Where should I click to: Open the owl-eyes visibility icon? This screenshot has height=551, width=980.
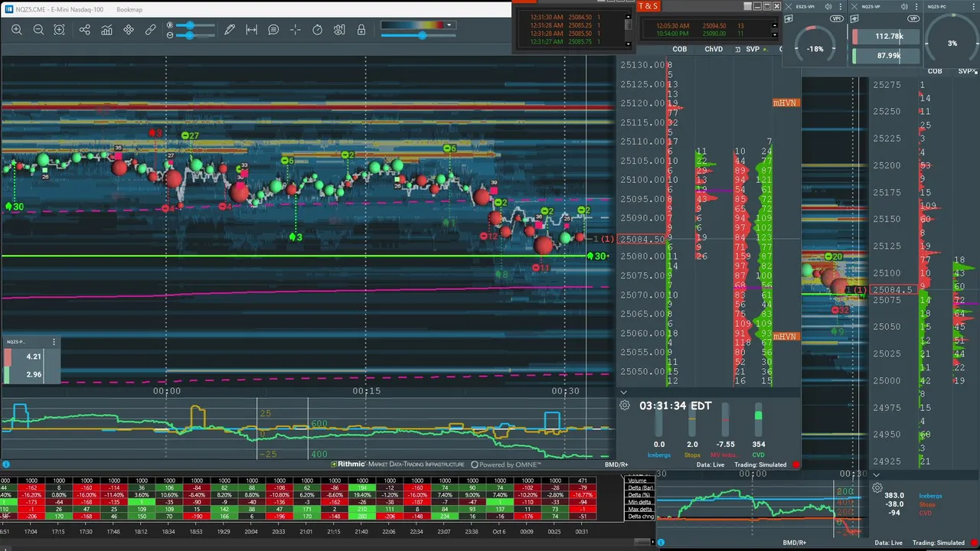tap(339, 30)
